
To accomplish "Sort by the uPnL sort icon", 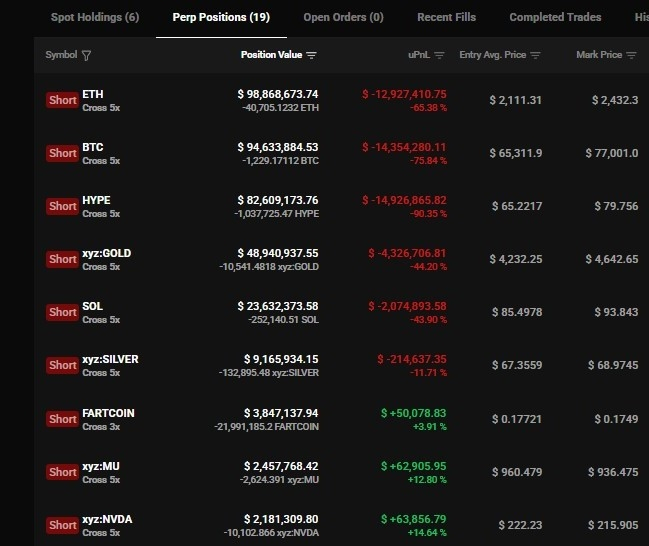I will click(x=439, y=55).
